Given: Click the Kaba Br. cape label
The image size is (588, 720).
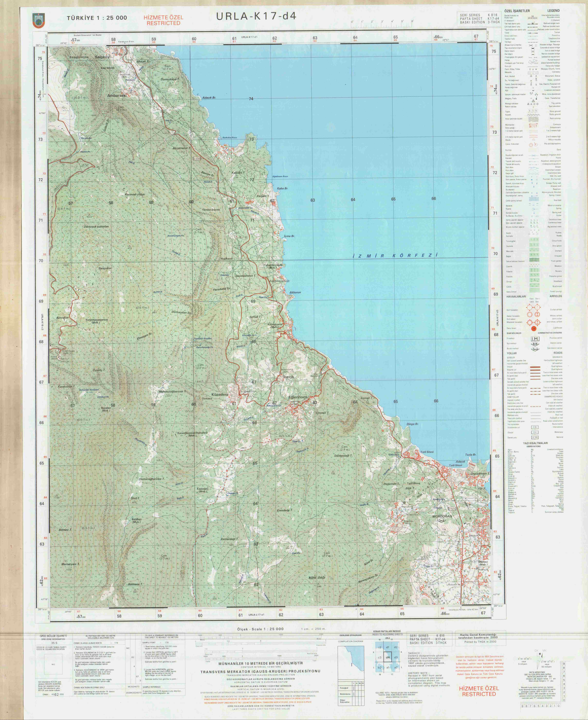Looking at the screenshot, I should click(x=282, y=188).
